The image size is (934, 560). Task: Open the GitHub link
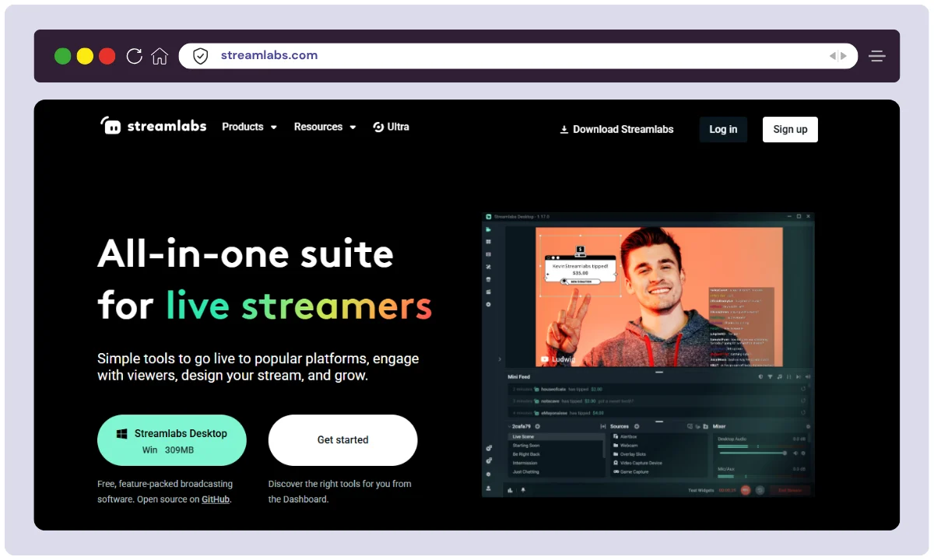click(216, 499)
